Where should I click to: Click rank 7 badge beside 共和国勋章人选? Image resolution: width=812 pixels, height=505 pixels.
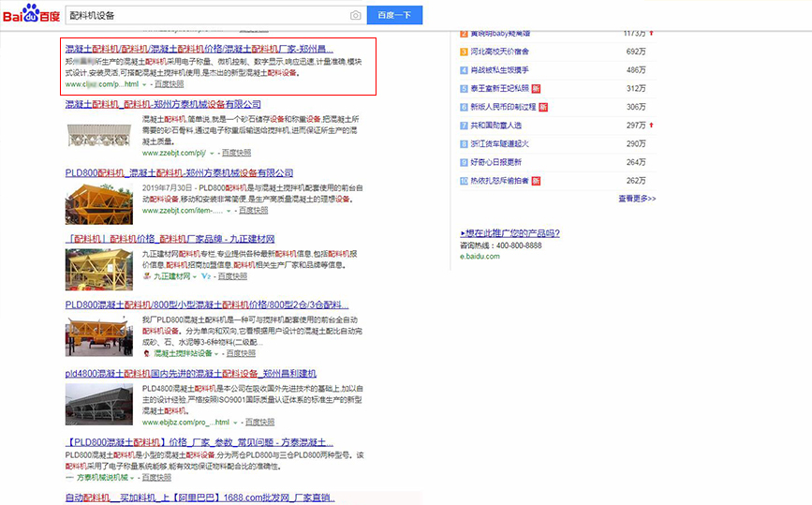(x=464, y=126)
